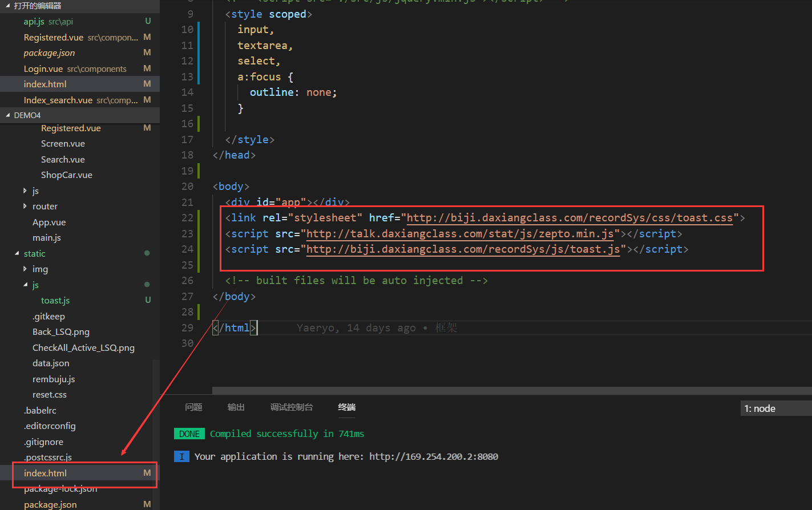
Task: Click the 'built files will be auto injected' comment
Action: (356, 281)
